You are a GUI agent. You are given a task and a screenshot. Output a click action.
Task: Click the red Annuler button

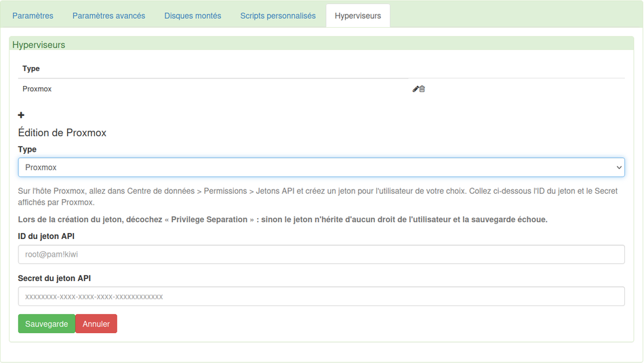96,324
